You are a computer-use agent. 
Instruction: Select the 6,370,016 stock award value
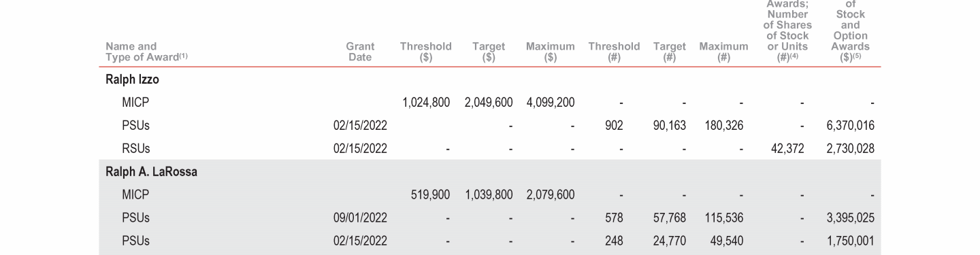pyautogui.click(x=850, y=126)
